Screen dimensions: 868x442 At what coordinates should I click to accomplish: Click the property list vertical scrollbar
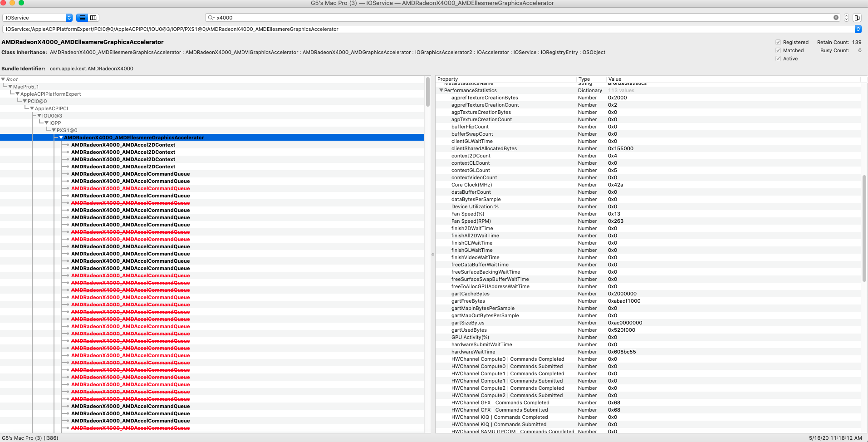click(x=864, y=228)
